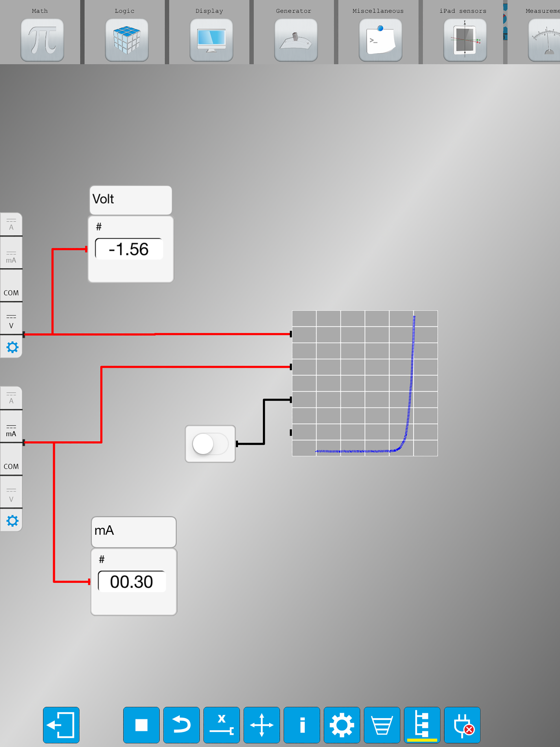Click the delete connection tool
560x747 pixels.
(x=221, y=725)
